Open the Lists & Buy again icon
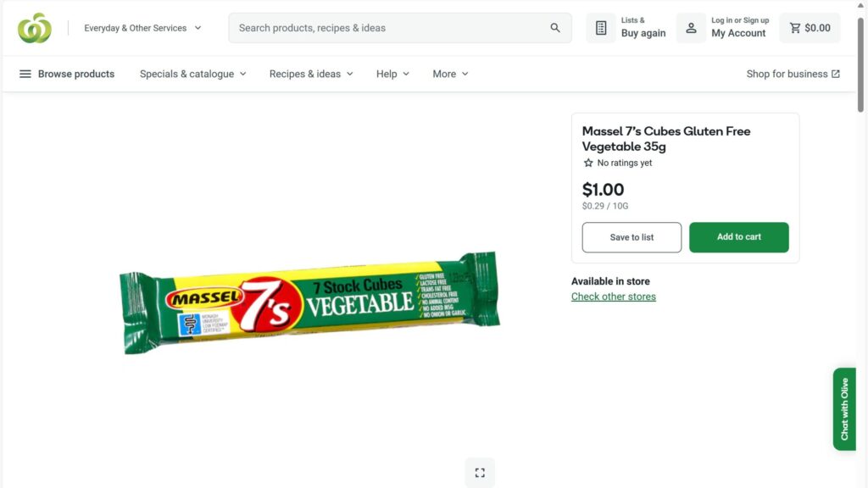The image size is (868, 488). click(601, 28)
